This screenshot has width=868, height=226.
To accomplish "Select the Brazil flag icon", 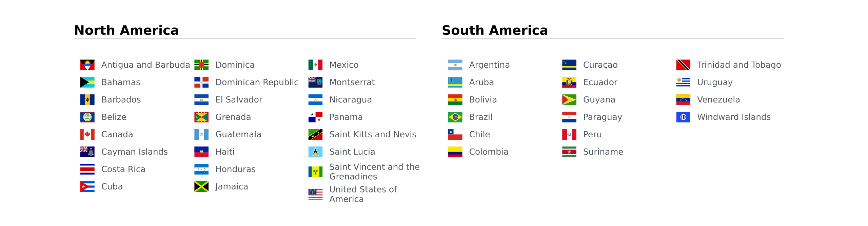I will 455,117.
